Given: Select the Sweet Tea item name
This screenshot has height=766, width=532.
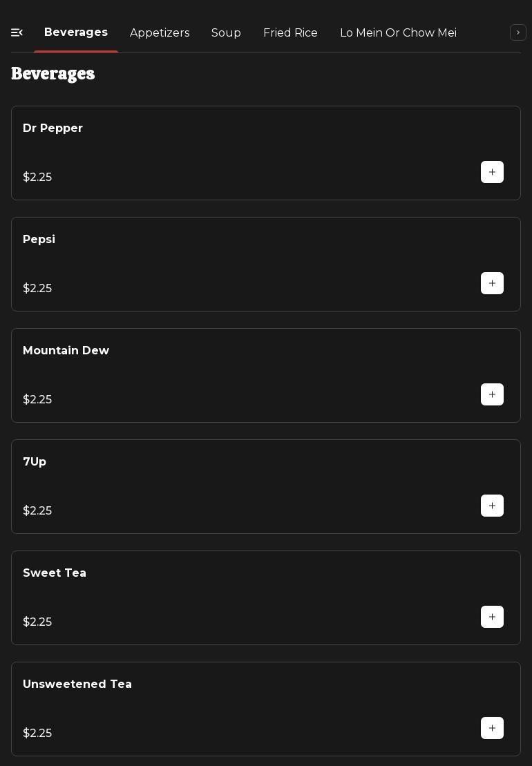Looking at the screenshot, I should tap(55, 573).
